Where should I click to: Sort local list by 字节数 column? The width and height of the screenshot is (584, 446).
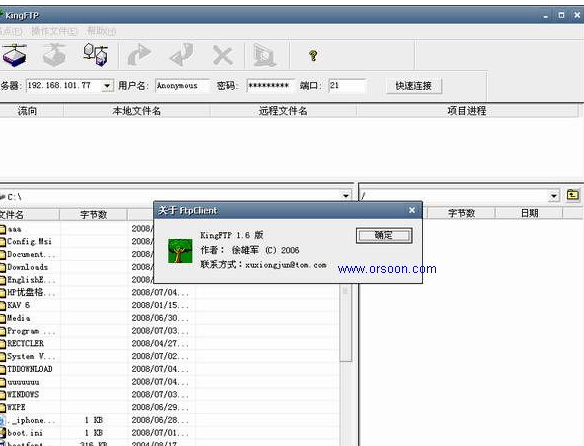click(93, 214)
